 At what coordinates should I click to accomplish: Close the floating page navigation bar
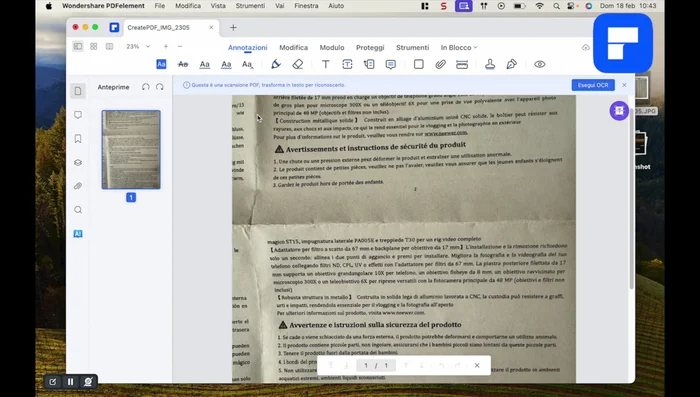(x=477, y=365)
